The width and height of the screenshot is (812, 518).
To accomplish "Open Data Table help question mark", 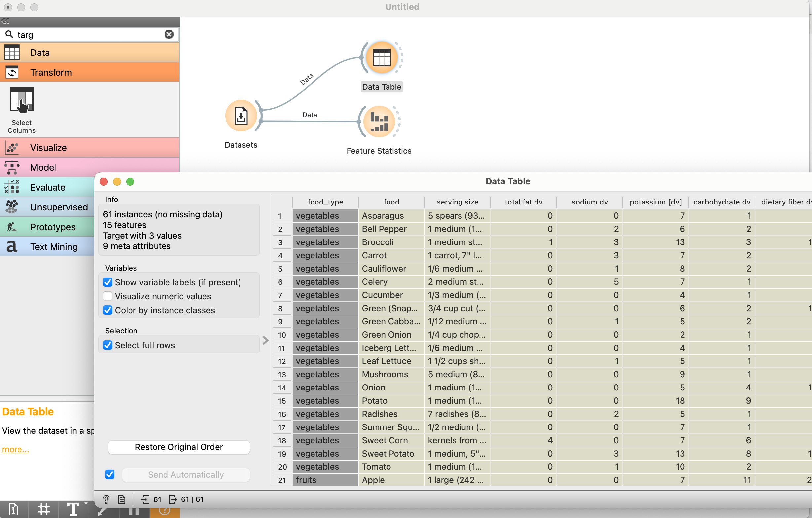I will coord(106,499).
